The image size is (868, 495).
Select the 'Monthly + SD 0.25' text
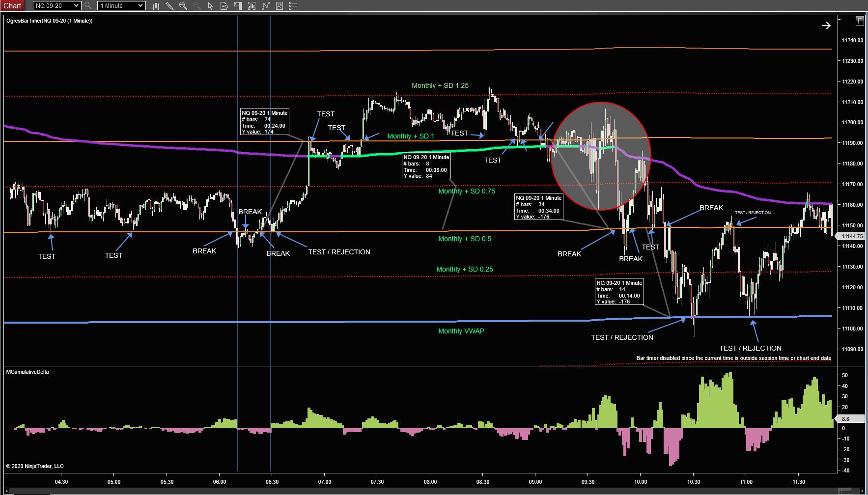click(x=465, y=269)
